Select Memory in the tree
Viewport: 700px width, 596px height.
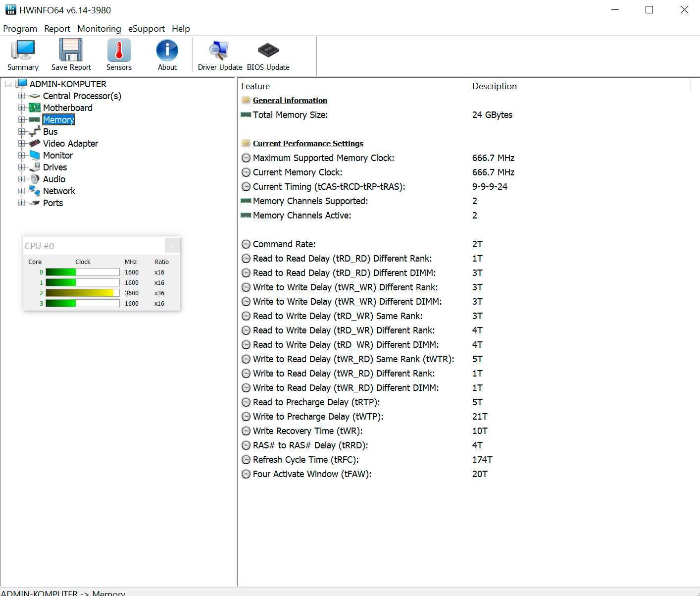58,120
